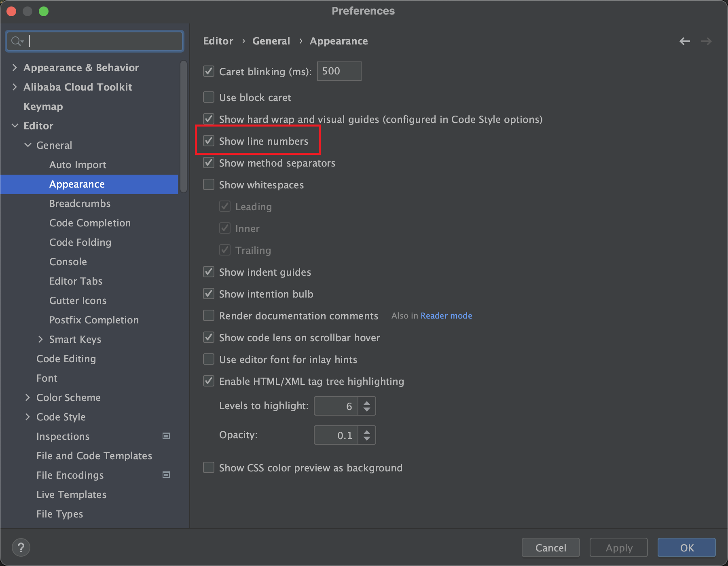
Task: Click the search magnifier icon
Action: pyautogui.click(x=17, y=41)
